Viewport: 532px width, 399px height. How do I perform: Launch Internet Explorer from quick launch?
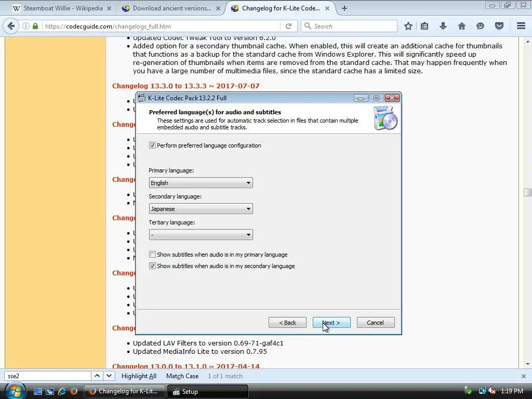tap(62, 391)
